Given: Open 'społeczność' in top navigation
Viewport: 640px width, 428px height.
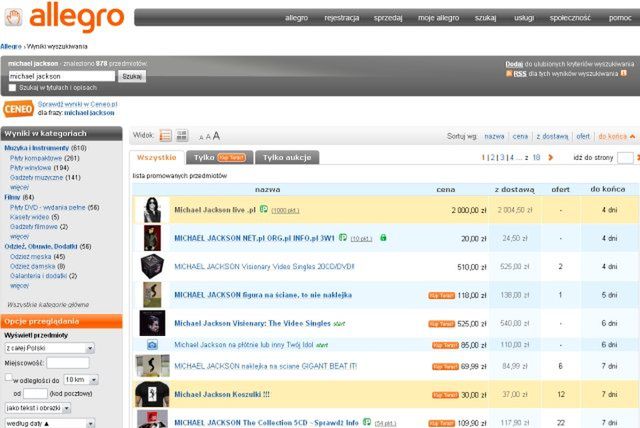Looking at the screenshot, I should (x=570, y=18).
